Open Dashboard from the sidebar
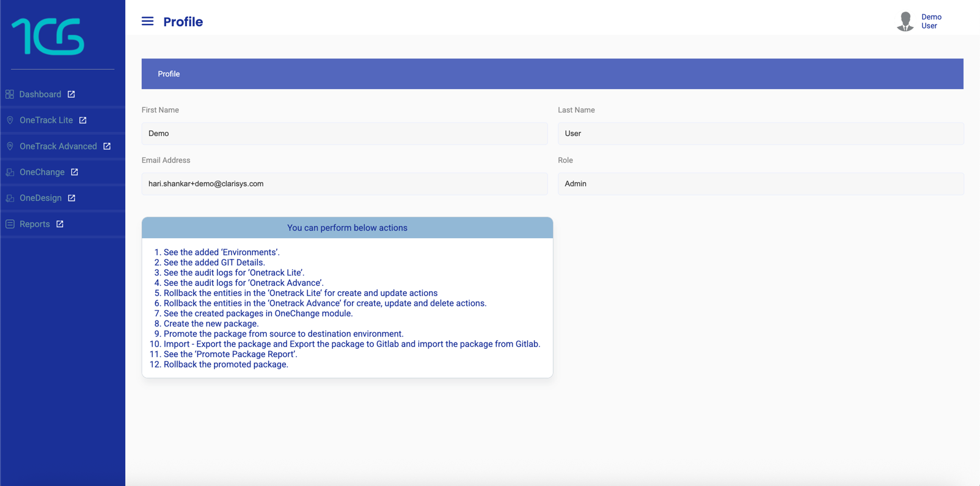This screenshot has width=980, height=486. coord(40,94)
